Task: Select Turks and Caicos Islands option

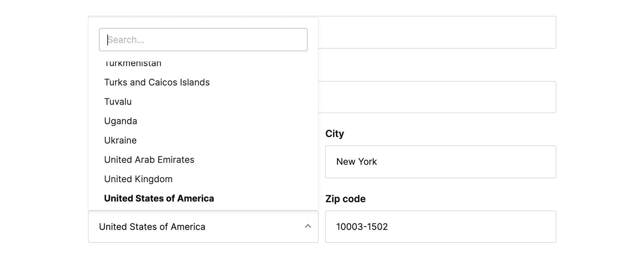Action: pos(157,83)
